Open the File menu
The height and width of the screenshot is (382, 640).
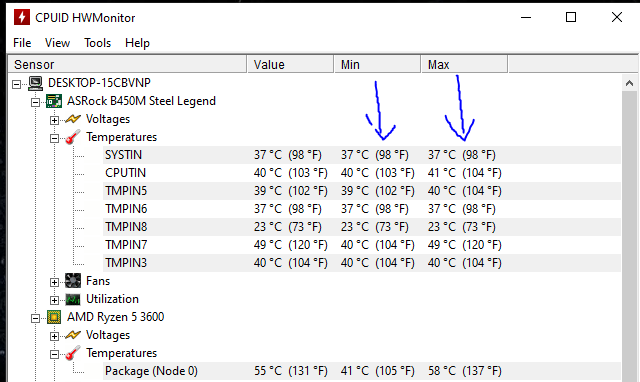pyautogui.click(x=22, y=43)
